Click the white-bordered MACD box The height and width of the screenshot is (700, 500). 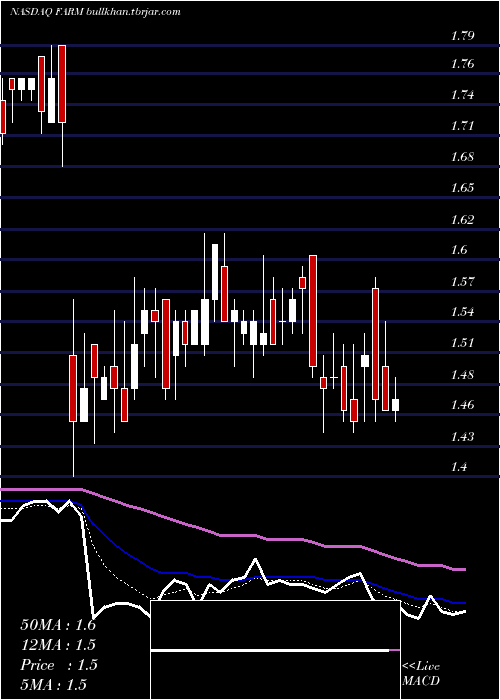point(275,650)
